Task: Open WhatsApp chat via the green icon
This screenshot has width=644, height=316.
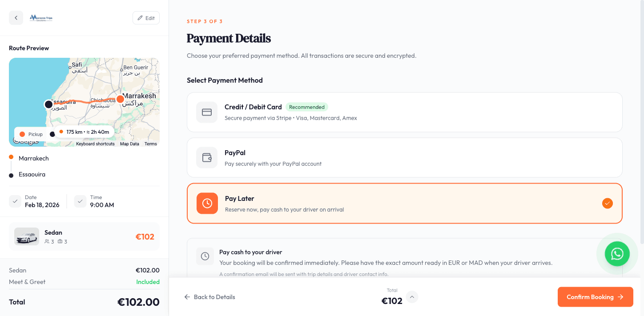Action: (x=617, y=254)
